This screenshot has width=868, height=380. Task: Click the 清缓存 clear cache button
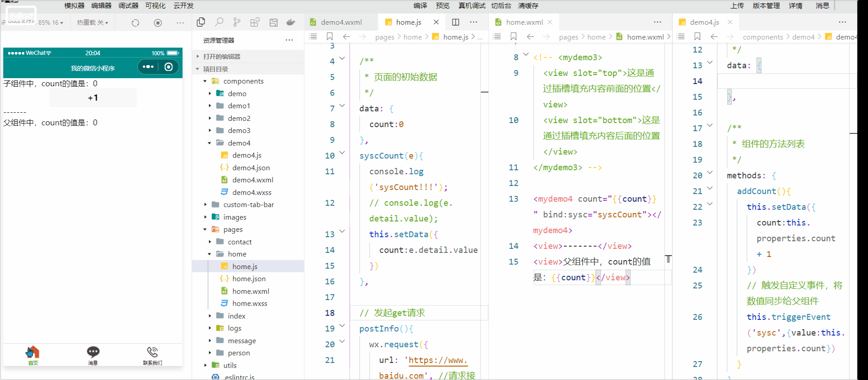coord(528,5)
